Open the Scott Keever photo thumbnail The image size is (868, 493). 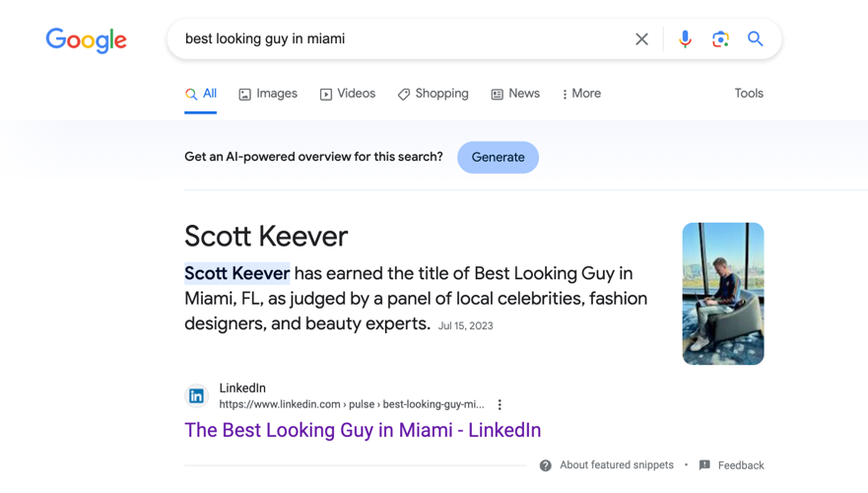[723, 294]
